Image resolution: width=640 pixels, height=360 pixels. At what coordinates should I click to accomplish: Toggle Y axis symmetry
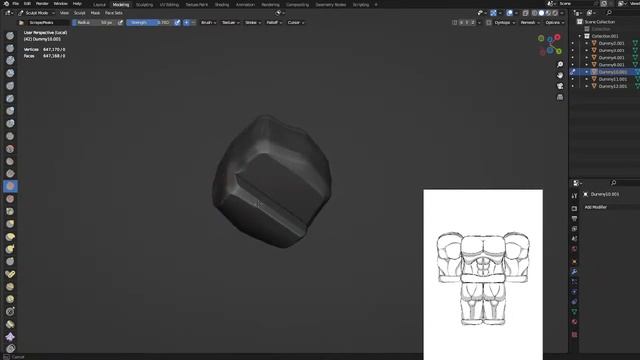coord(467,22)
